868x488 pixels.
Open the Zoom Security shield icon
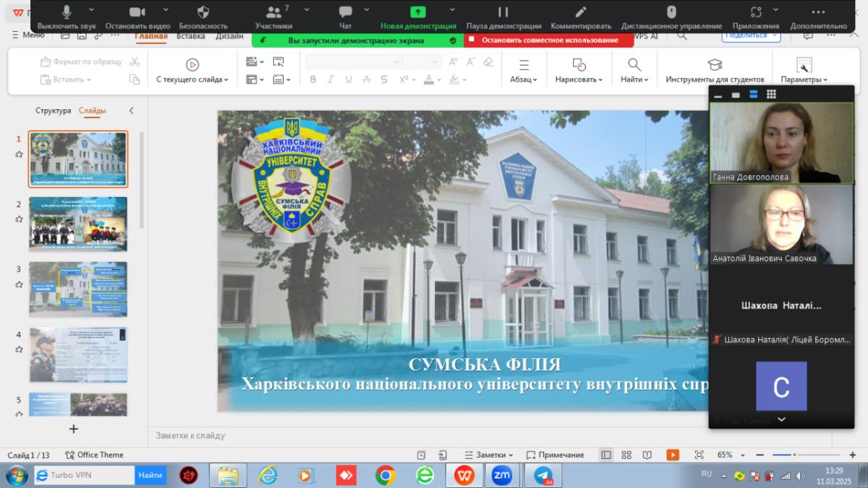[x=203, y=12]
